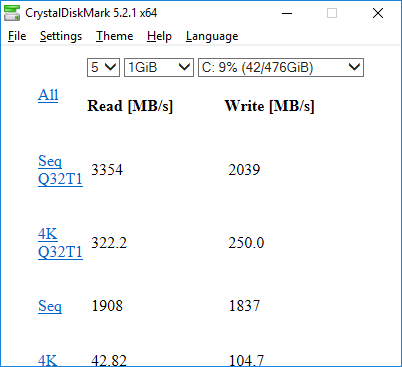Screen dimensions: 402x367
Task: Click the Seq Q32T1 read value 3354
Action: tap(107, 170)
